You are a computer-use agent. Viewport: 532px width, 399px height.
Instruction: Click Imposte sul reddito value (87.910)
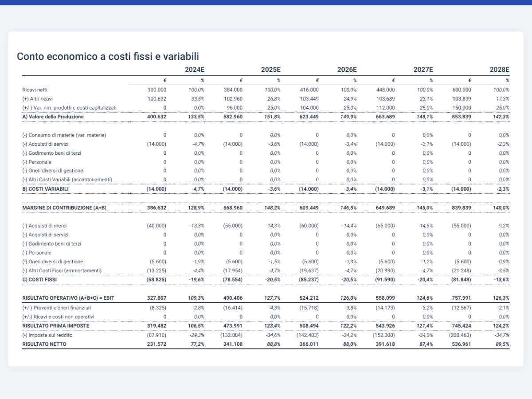tap(156, 335)
